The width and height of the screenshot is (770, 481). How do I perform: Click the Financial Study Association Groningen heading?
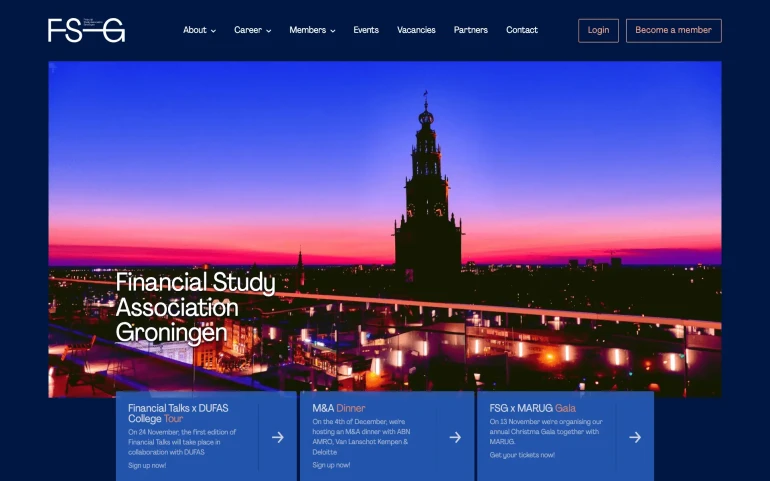coord(195,307)
